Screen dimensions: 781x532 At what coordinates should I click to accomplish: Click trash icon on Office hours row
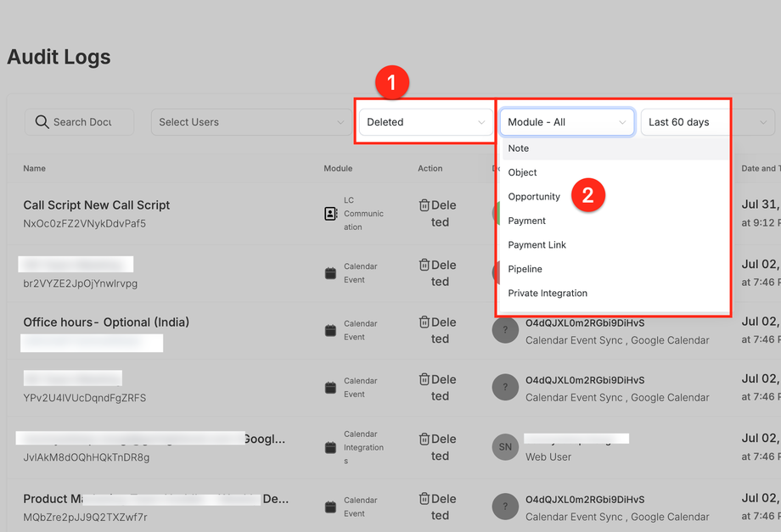tap(424, 322)
